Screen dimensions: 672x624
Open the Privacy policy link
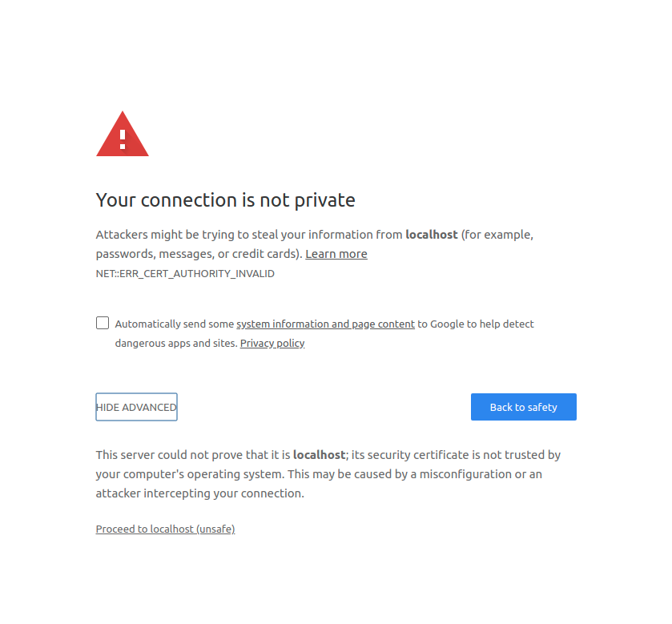click(x=272, y=344)
